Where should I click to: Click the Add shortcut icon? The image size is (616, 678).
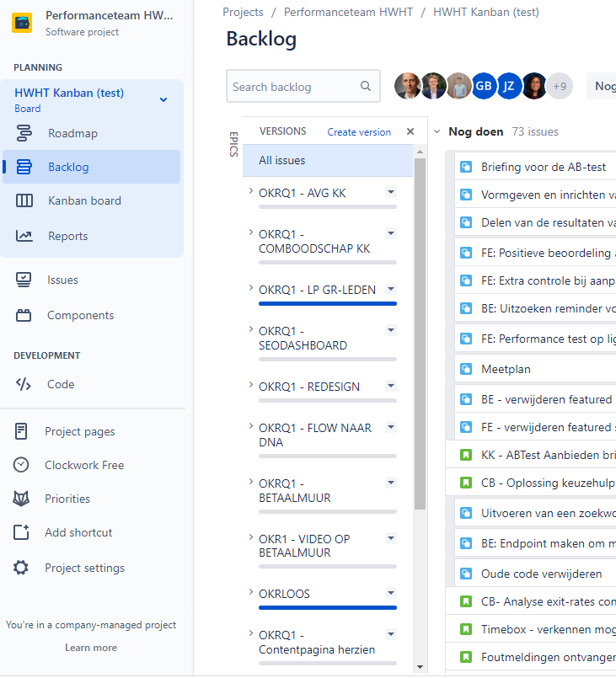(21, 532)
